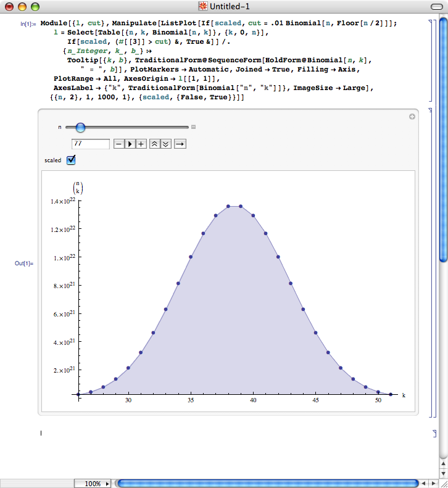
Task: Open the 100% magnification dropdown
Action: (x=94, y=484)
